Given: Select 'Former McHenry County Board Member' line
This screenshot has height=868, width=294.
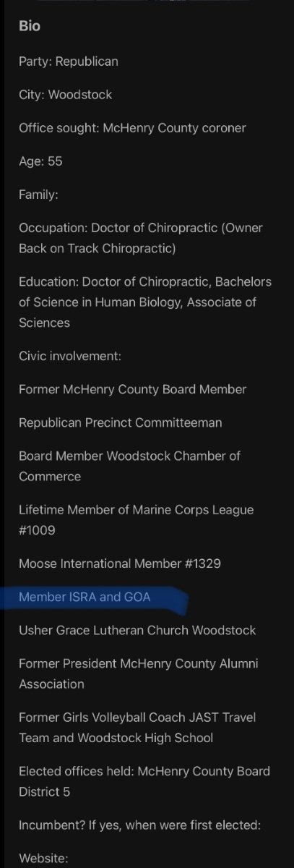Looking at the screenshot, I should coord(132,389).
